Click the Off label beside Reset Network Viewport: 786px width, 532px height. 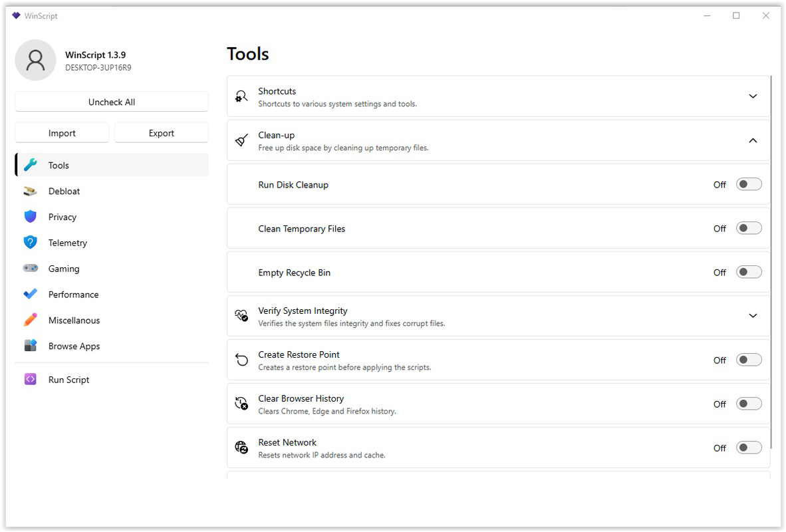point(720,448)
